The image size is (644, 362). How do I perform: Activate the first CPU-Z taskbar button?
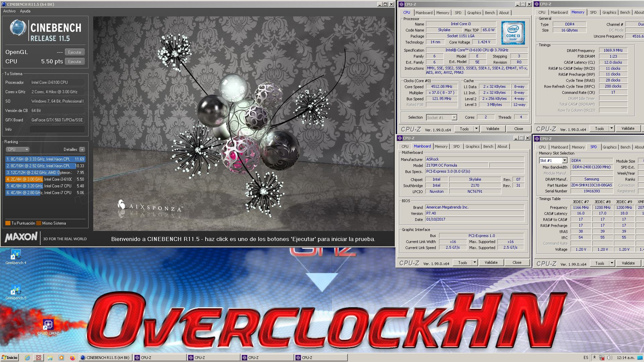point(159,358)
